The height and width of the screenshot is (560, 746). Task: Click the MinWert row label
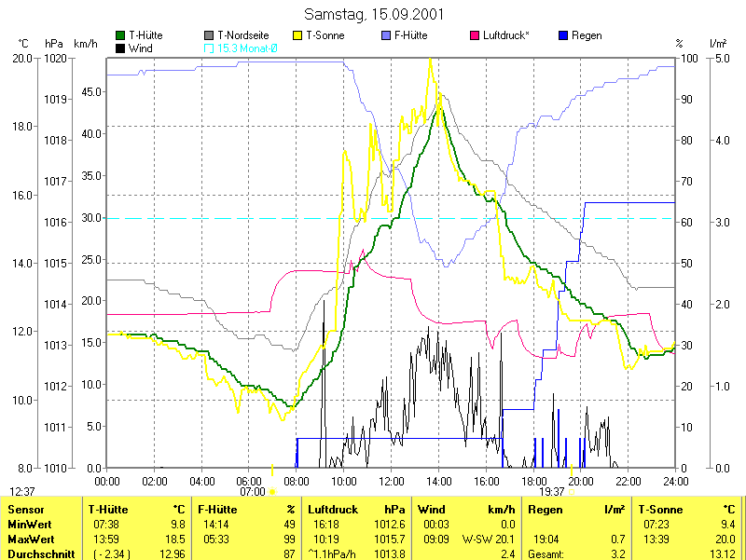tap(30, 525)
